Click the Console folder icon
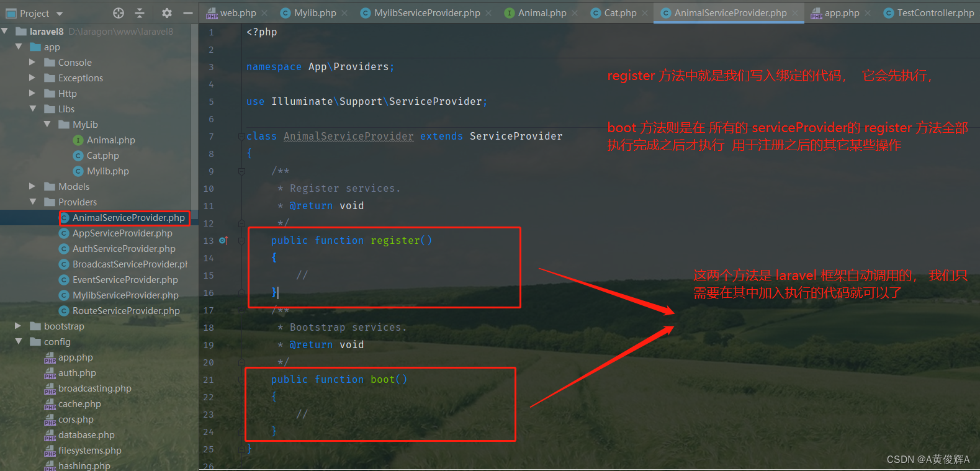The width and height of the screenshot is (980, 471). 50,63
